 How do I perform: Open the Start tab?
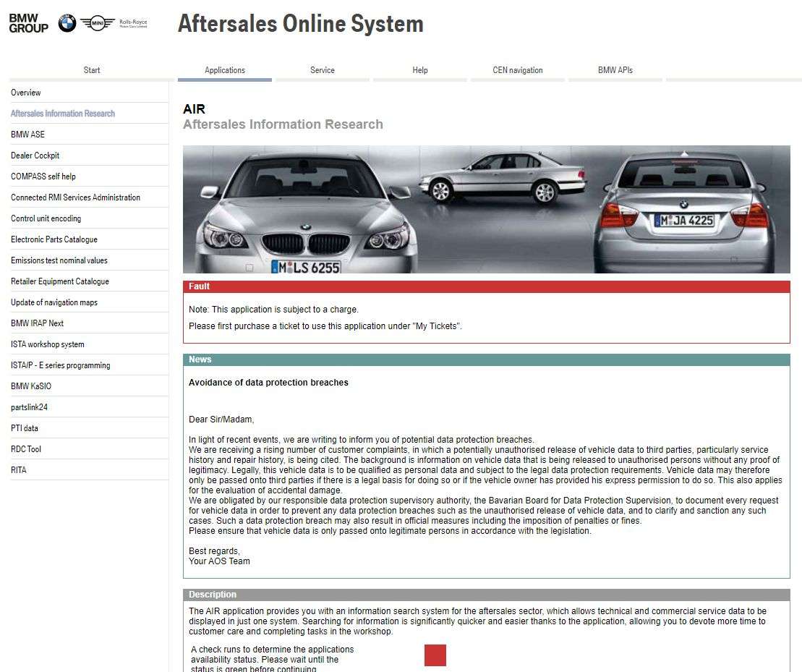(x=92, y=70)
